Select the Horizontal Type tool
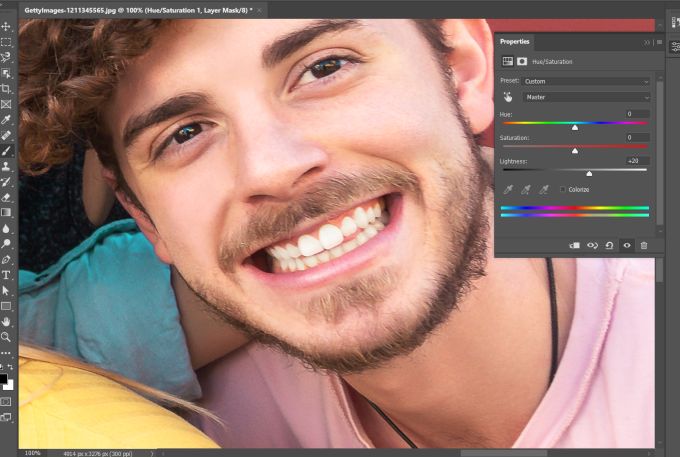 point(6,274)
